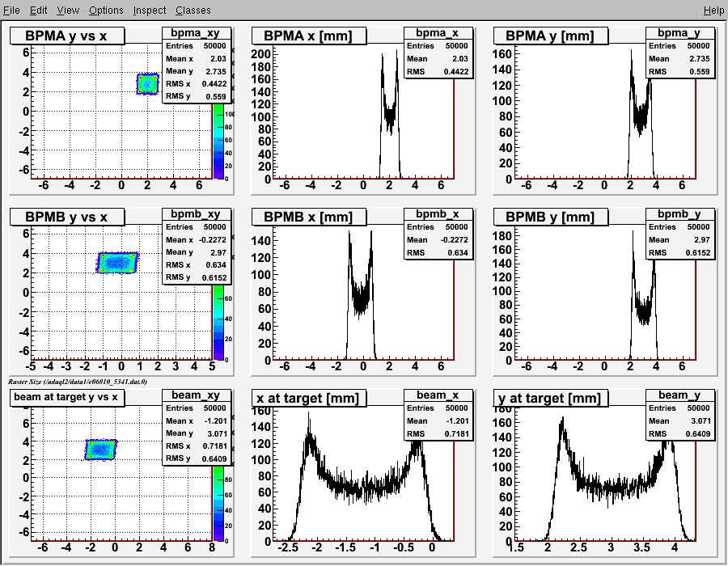Screen dimensions: 728x566
Task: Select the 'BPMB y [mm]' plot title
Action: tap(551, 217)
